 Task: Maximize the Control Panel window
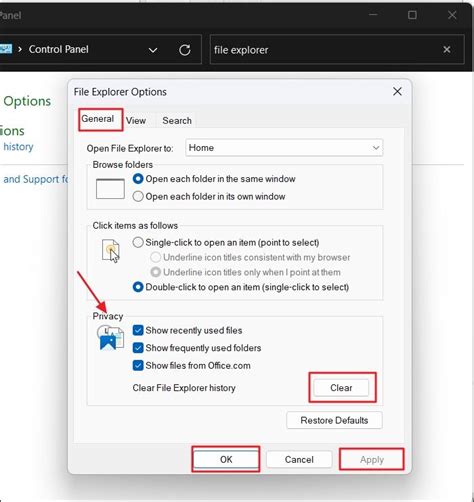coord(412,15)
